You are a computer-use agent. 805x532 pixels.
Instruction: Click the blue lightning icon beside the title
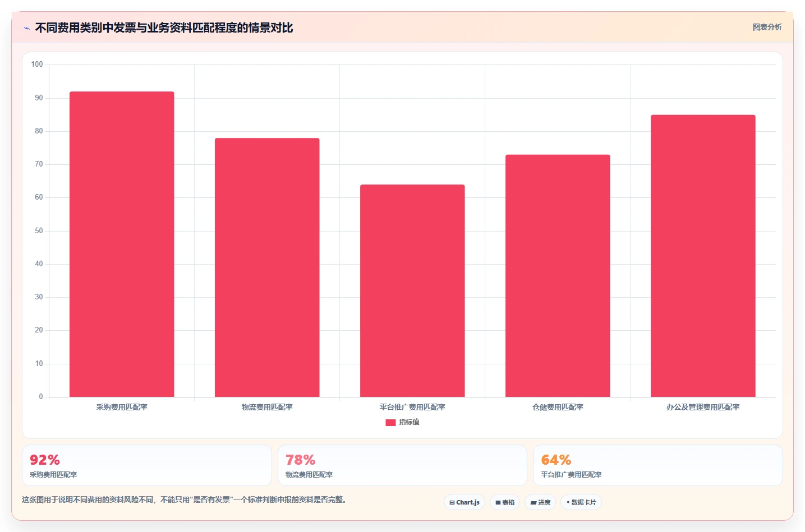(26, 28)
